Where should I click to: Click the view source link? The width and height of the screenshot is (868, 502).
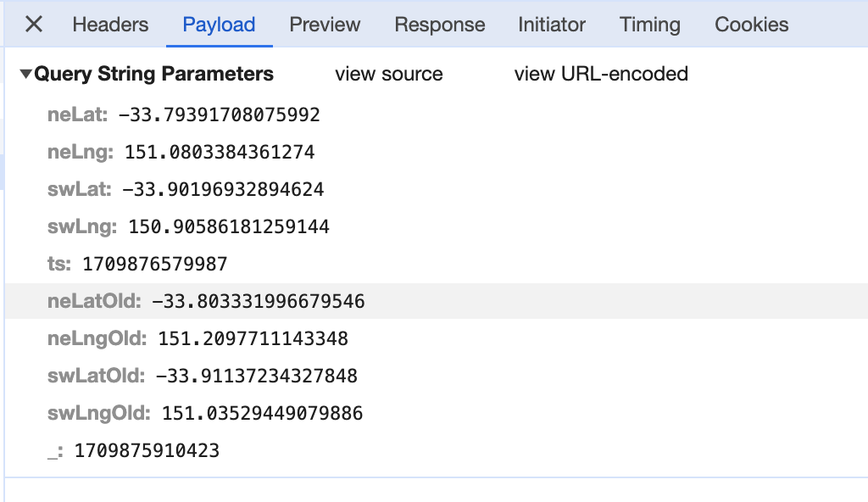tap(388, 75)
